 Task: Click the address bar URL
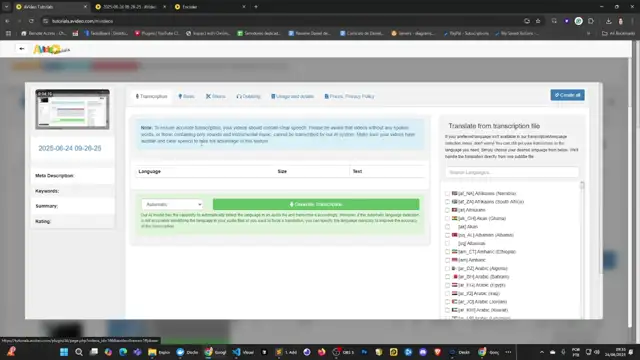point(82,21)
